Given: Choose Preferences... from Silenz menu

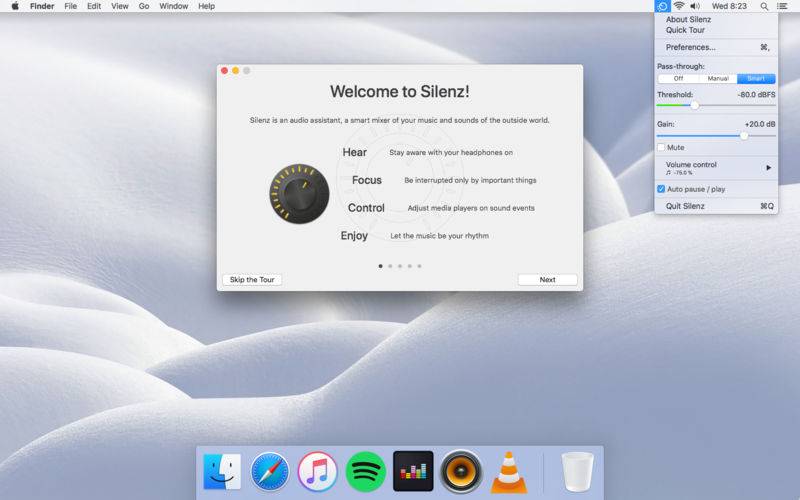Looking at the screenshot, I should [x=691, y=47].
